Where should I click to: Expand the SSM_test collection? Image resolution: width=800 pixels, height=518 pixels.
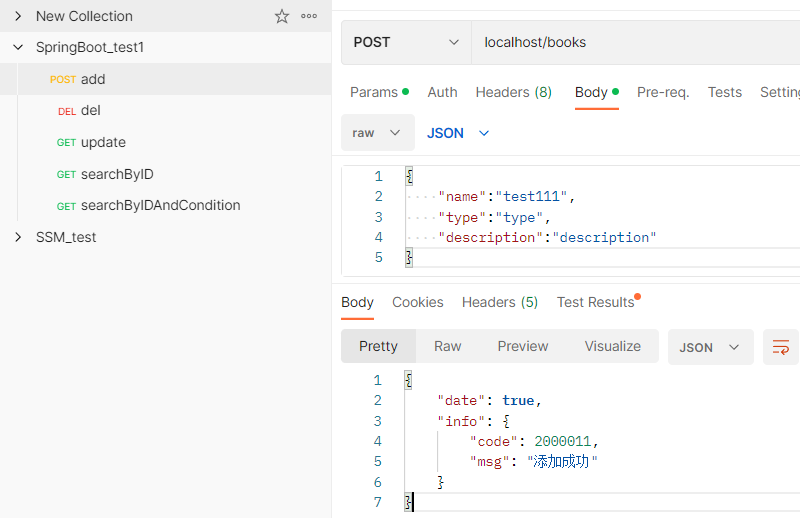18,237
